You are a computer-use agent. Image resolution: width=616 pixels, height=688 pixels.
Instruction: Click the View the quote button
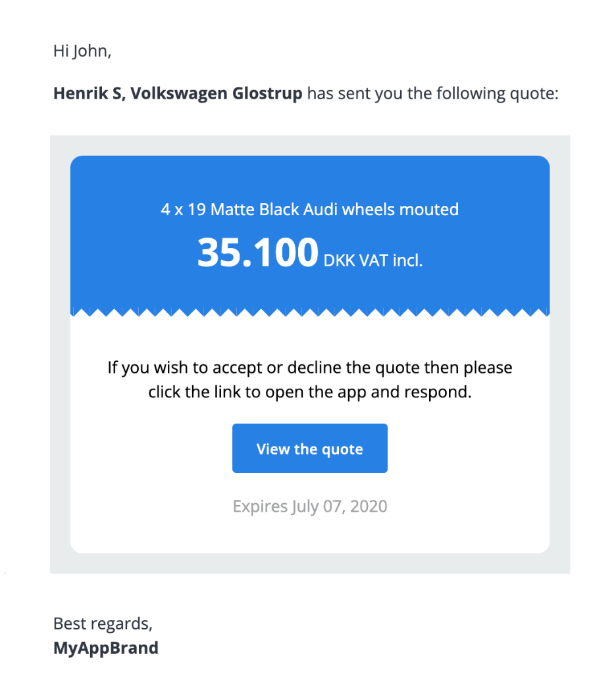[309, 449]
